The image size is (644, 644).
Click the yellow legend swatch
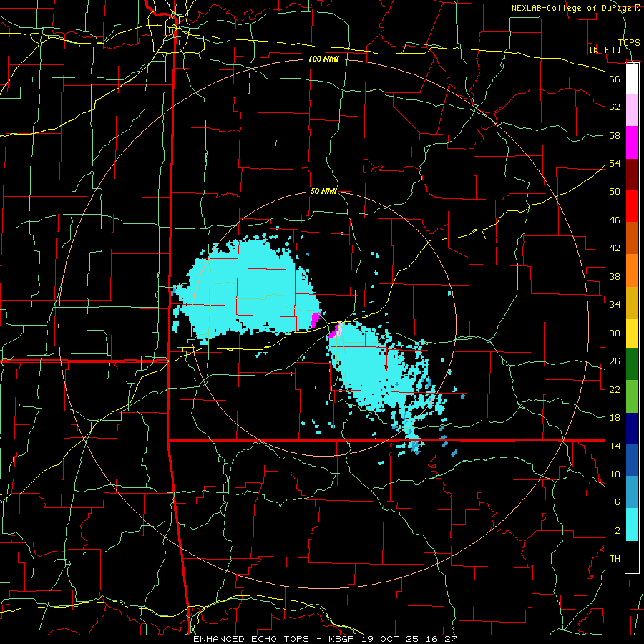632,333
